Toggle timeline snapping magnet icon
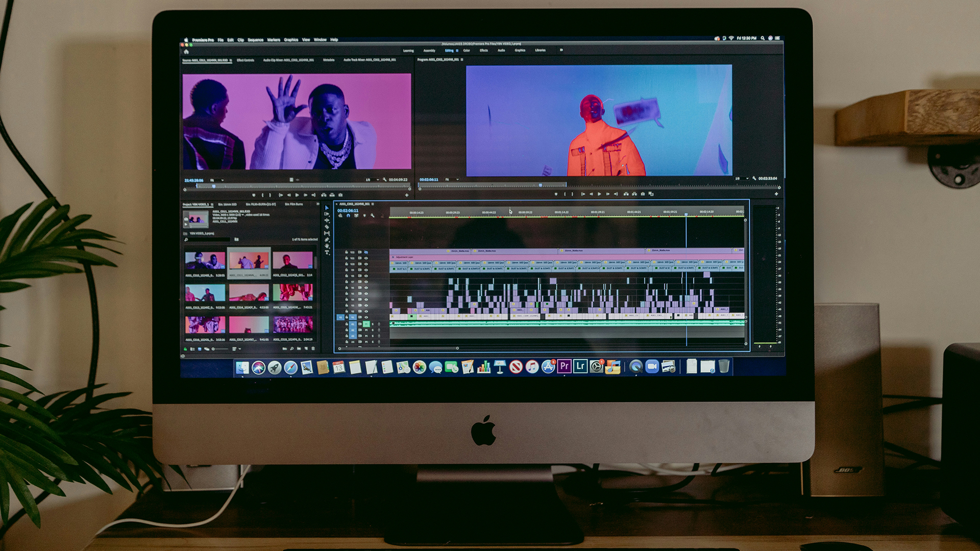Image resolution: width=980 pixels, height=551 pixels. pyautogui.click(x=348, y=216)
